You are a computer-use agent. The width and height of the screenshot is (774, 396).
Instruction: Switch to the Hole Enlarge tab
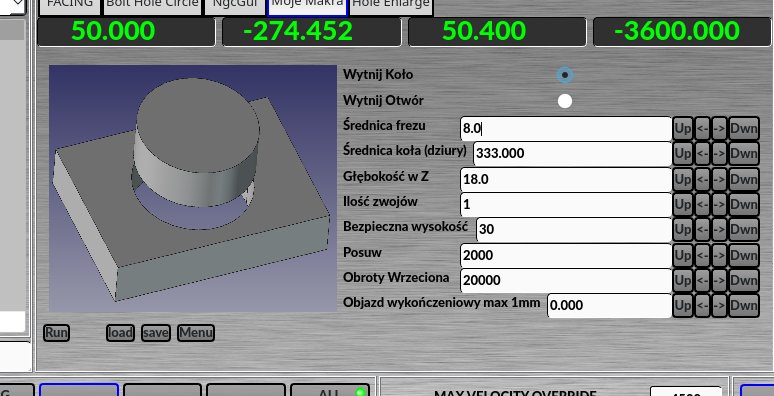pyautogui.click(x=390, y=5)
